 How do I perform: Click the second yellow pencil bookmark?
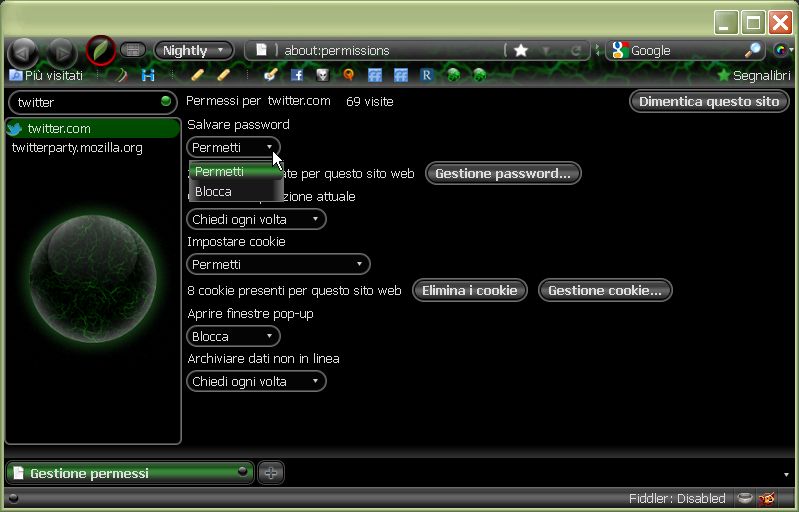click(223, 75)
